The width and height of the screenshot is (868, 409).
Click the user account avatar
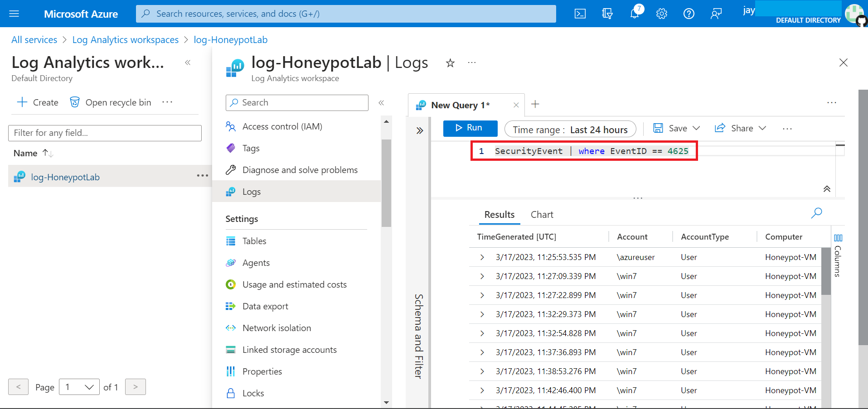tap(855, 14)
